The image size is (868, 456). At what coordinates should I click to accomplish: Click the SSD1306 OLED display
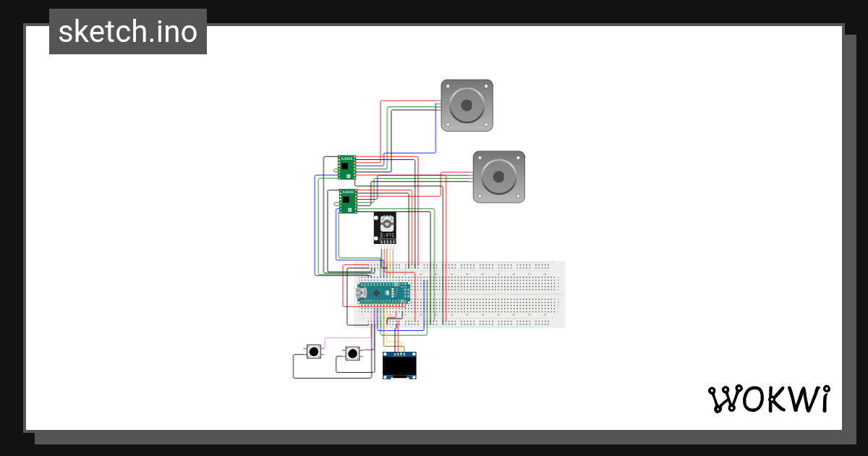(x=399, y=366)
